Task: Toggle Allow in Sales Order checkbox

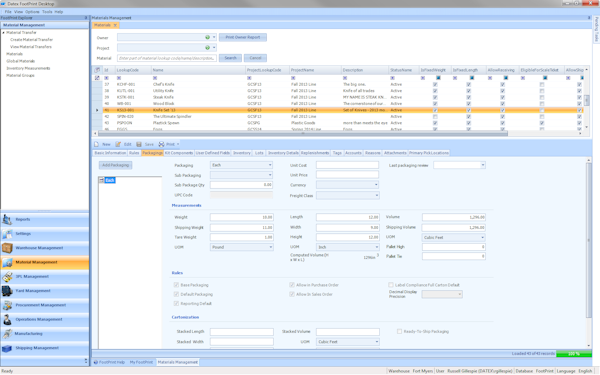Action: point(292,294)
